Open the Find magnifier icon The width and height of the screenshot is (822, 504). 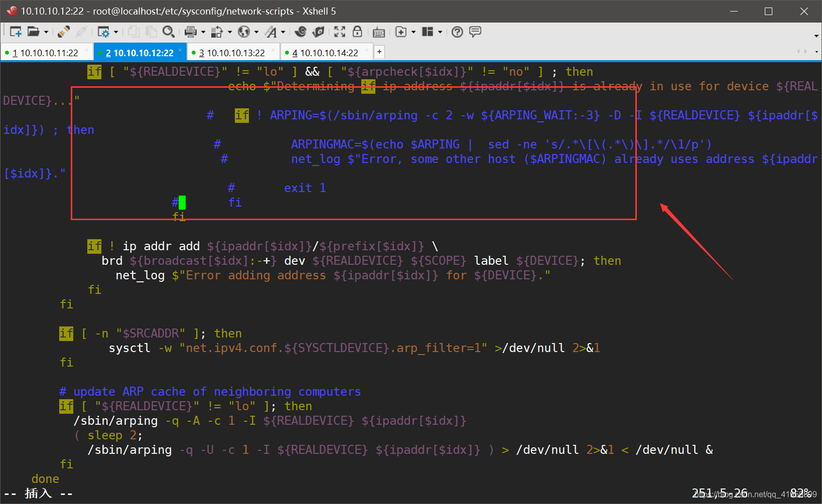point(169,32)
